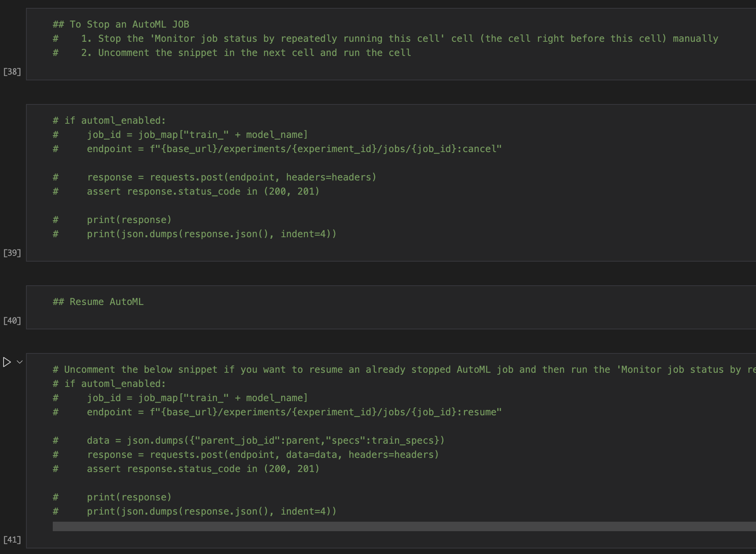
Task: Place cursor in resume endpoint line
Action: pos(277,412)
